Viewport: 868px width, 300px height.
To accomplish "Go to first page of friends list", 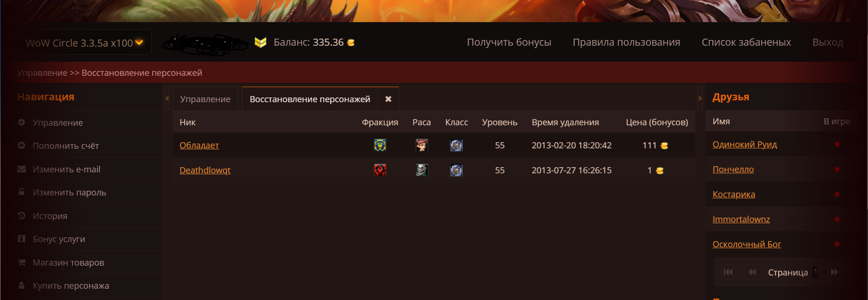I will pos(728,272).
